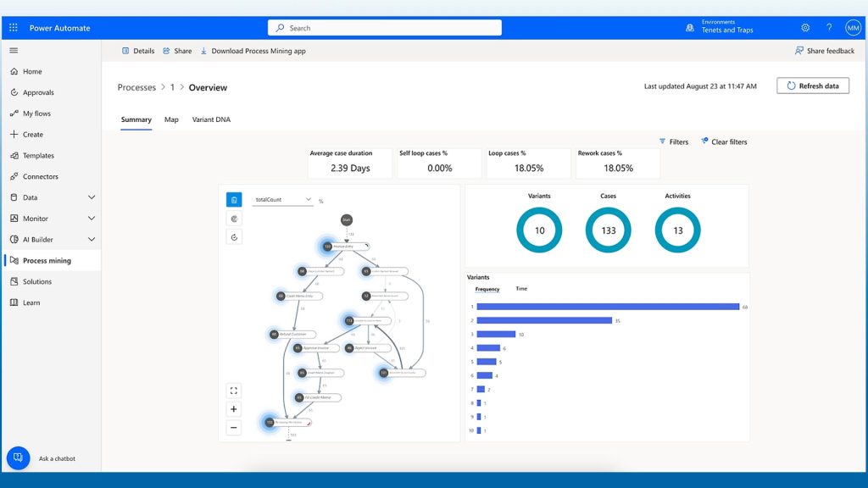Viewport: 868px width, 488px height.
Task: Open the Map tab
Action: click(x=171, y=119)
